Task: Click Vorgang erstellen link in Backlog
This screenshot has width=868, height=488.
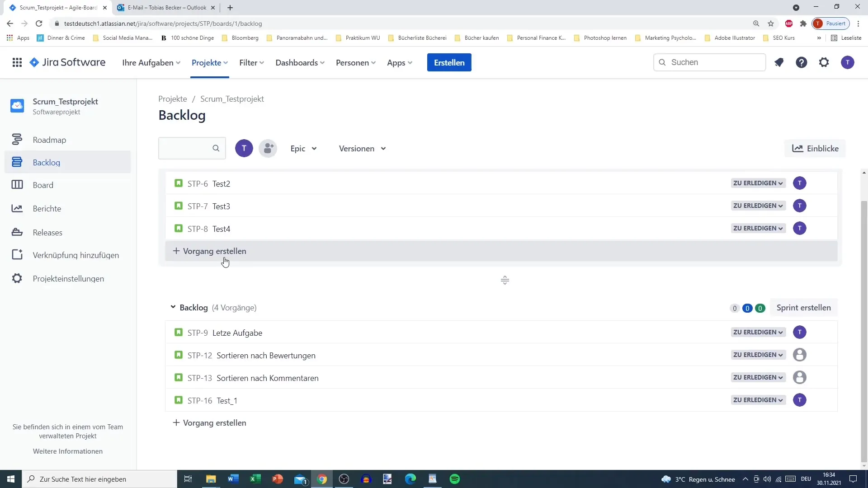Action: pyautogui.click(x=209, y=422)
